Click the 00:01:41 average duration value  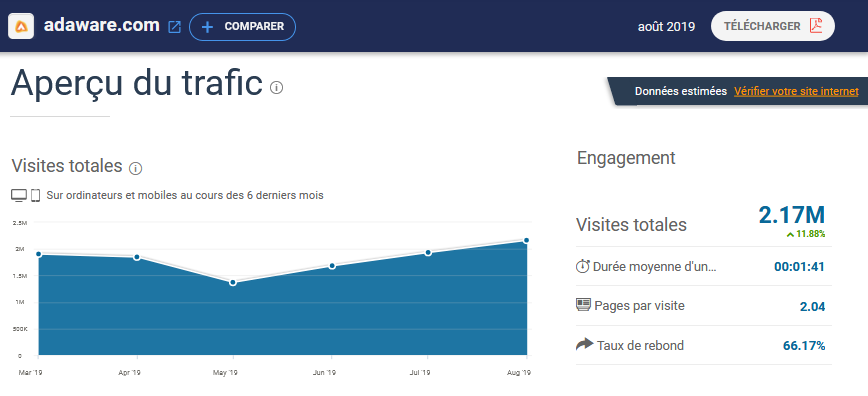(799, 267)
